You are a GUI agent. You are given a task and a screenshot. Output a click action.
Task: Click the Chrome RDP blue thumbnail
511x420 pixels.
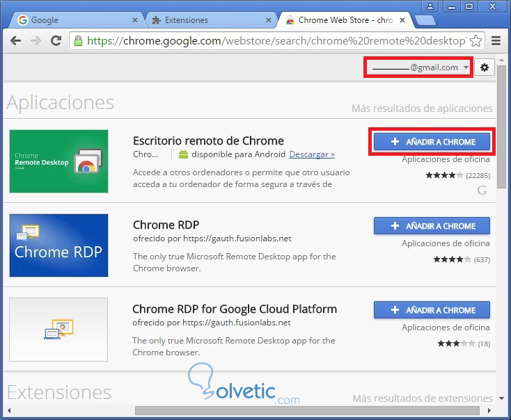[x=58, y=245]
